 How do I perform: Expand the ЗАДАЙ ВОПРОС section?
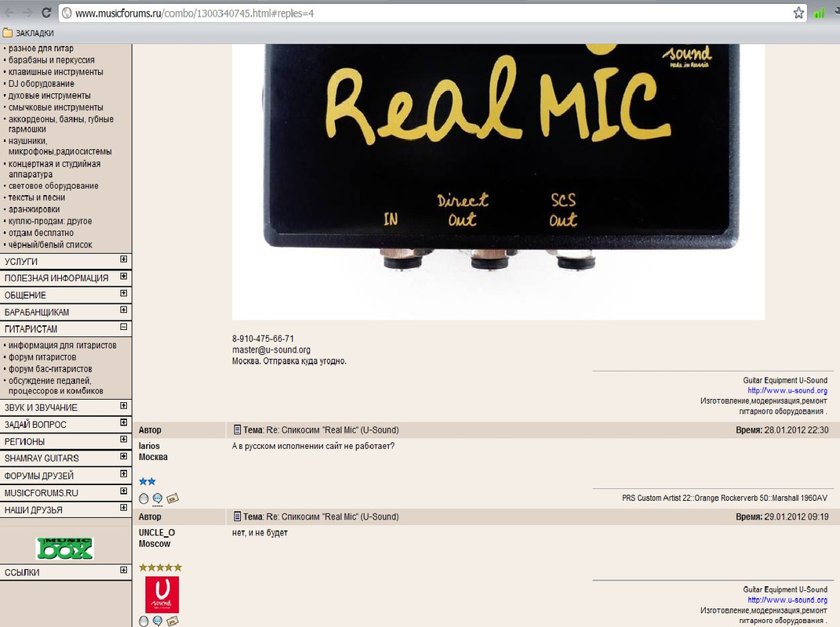[124, 422]
